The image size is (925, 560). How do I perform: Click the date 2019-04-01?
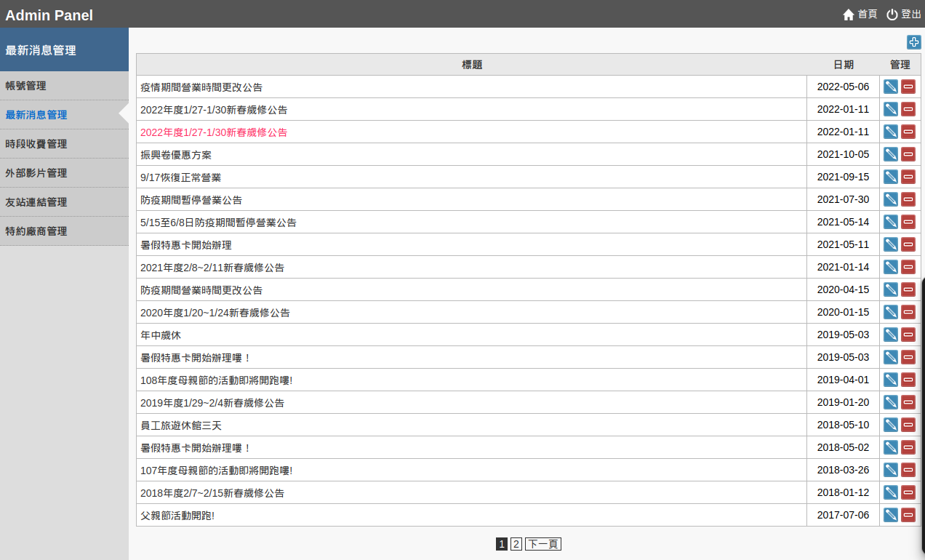pyautogui.click(x=844, y=380)
